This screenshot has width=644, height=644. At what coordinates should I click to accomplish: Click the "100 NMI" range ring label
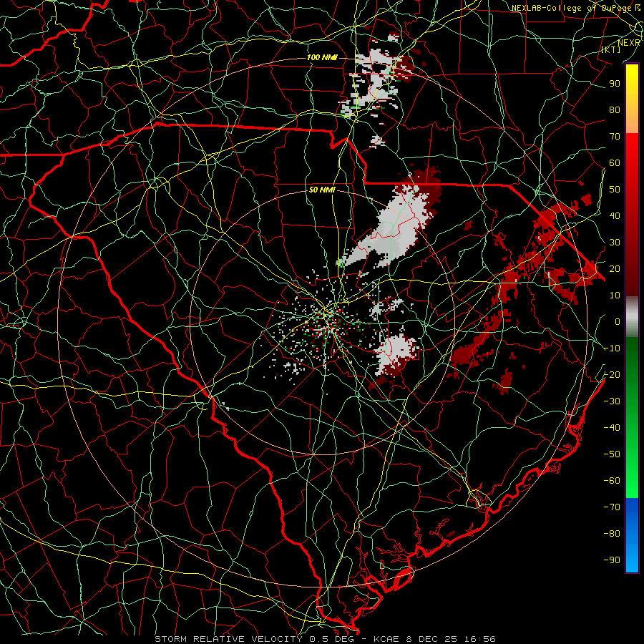click(322, 57)
